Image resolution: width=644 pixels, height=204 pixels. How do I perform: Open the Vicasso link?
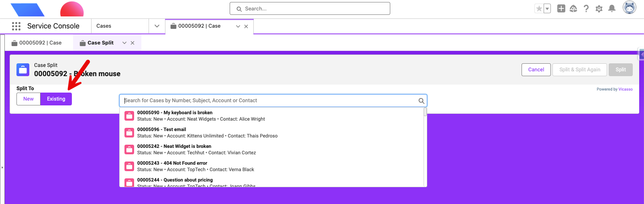coord(626,89)
